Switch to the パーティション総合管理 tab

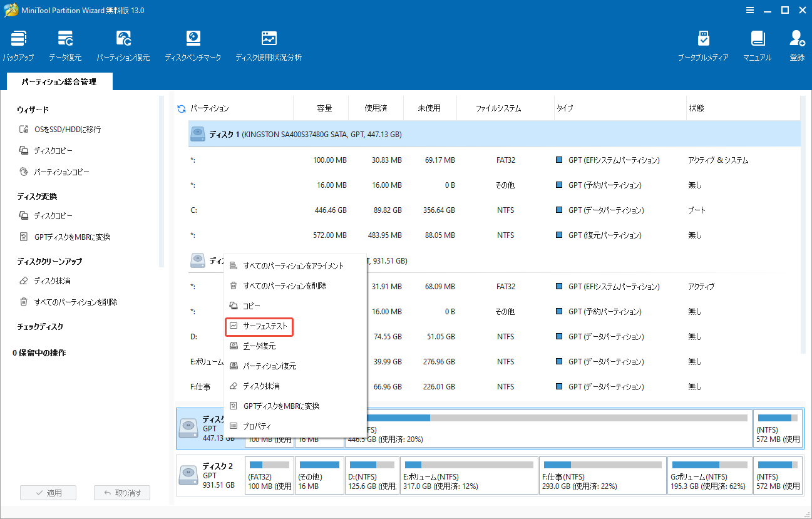59,81
